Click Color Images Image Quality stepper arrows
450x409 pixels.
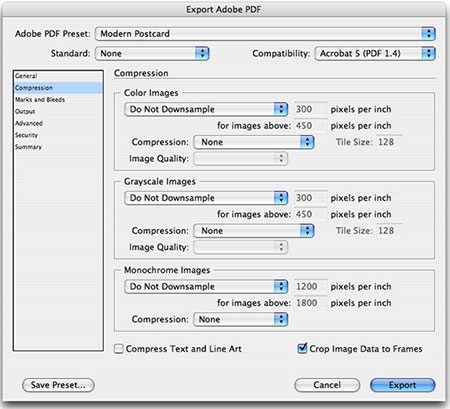pos(281,158)
